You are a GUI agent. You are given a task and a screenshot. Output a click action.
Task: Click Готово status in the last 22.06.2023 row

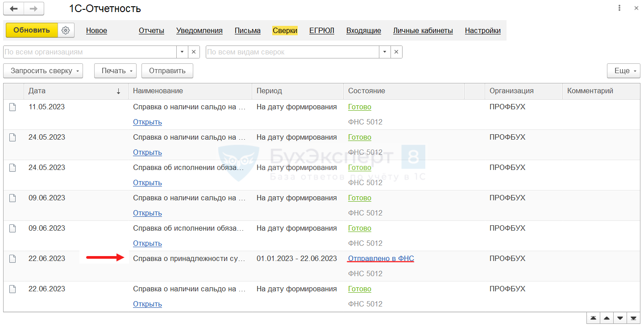tap(360, 289)
